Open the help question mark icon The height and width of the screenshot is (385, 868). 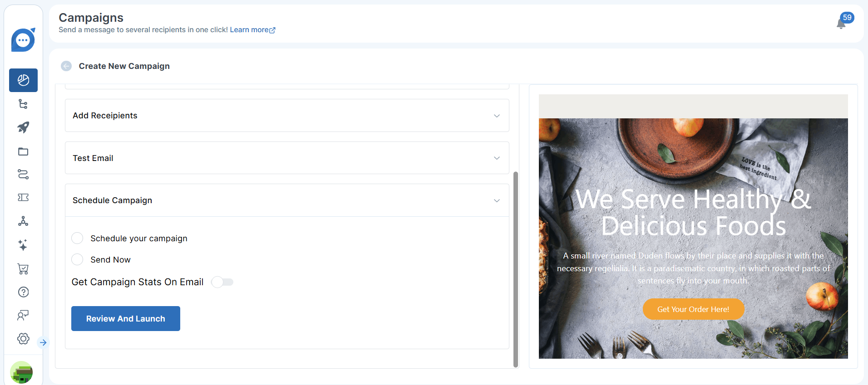coord(23,292)
